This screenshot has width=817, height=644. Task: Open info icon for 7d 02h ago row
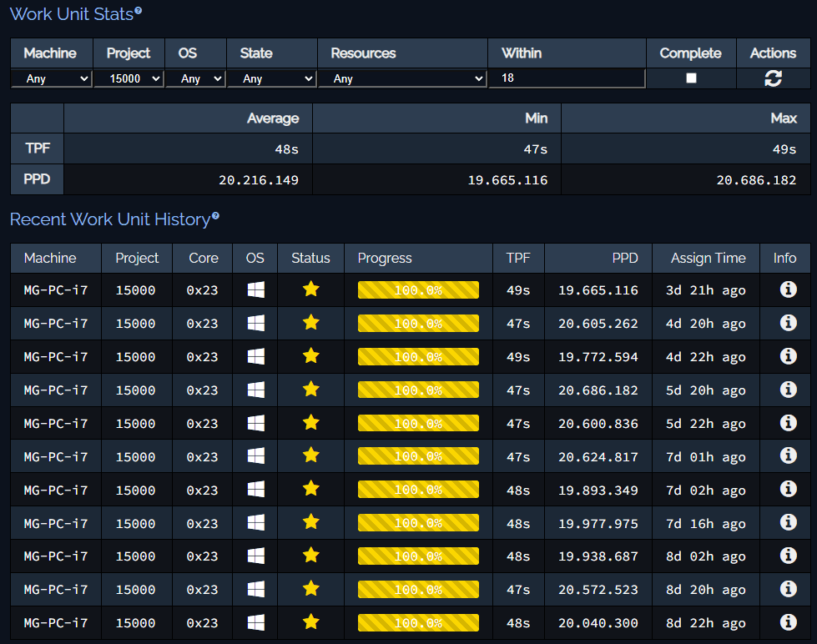tap(788, 489)
